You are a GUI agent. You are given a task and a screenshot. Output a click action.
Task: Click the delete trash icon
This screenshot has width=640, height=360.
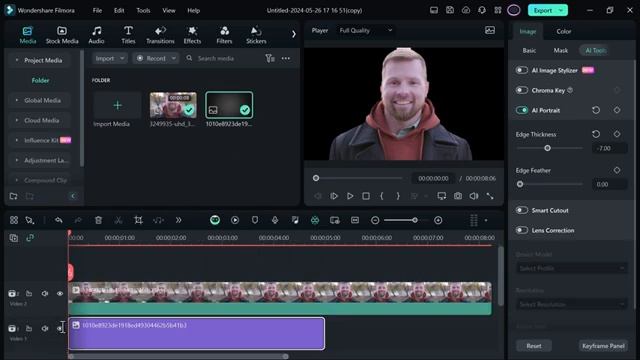coord(98,220)
